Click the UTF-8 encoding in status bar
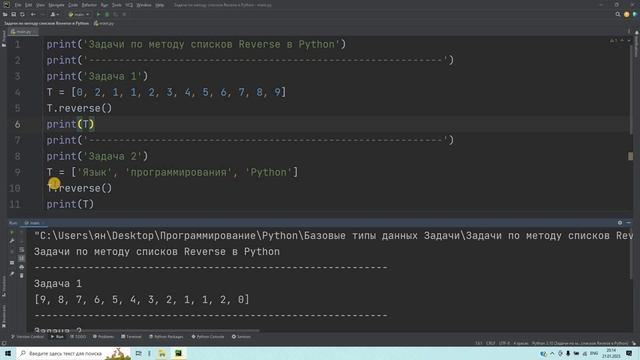The height and width of the screenshot is (360, 640). coord(504,343)
